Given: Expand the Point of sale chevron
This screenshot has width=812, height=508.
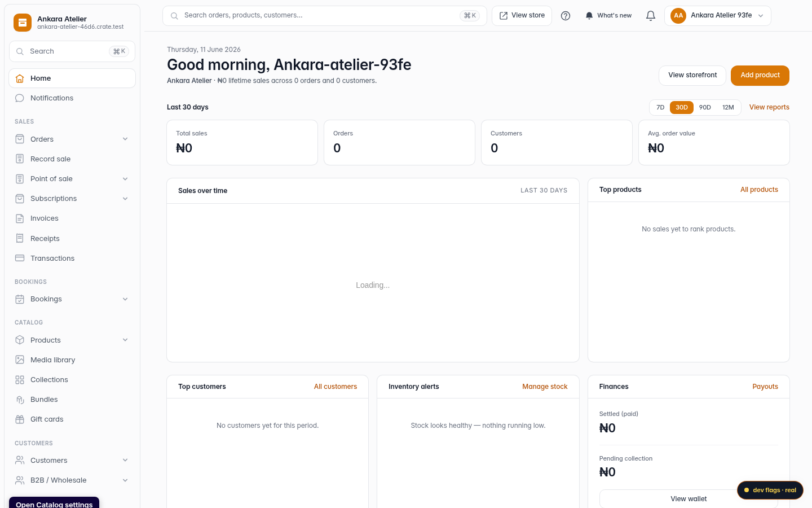Looking at the screenshot, I should point(125,179).
